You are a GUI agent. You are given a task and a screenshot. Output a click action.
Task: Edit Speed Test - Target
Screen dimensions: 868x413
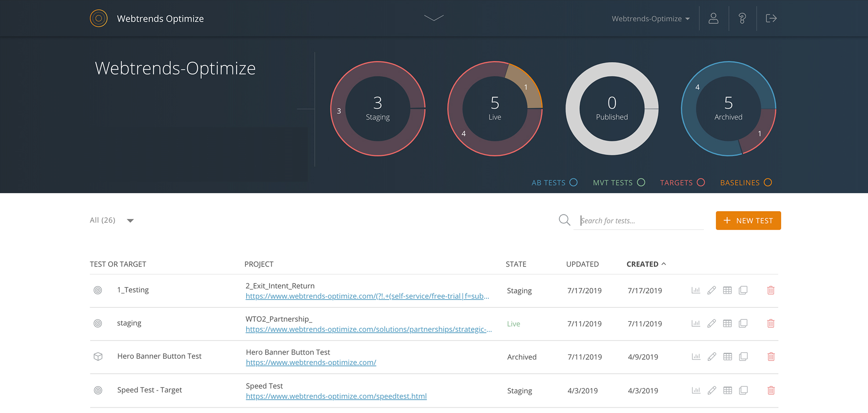pos(712,391)
